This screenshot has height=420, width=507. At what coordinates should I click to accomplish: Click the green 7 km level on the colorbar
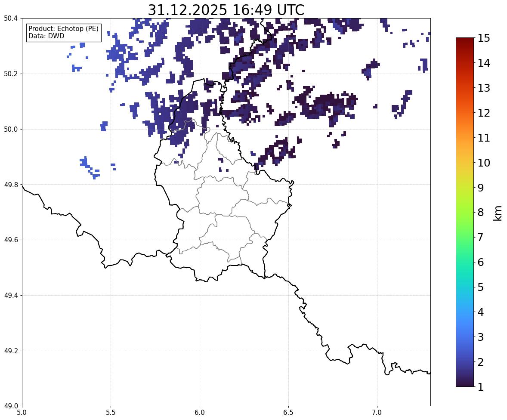pos(465,237)
